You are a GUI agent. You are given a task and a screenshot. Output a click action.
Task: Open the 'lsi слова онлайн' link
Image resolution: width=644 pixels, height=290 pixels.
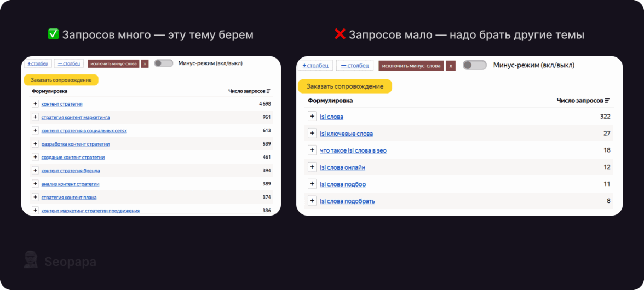342,167
